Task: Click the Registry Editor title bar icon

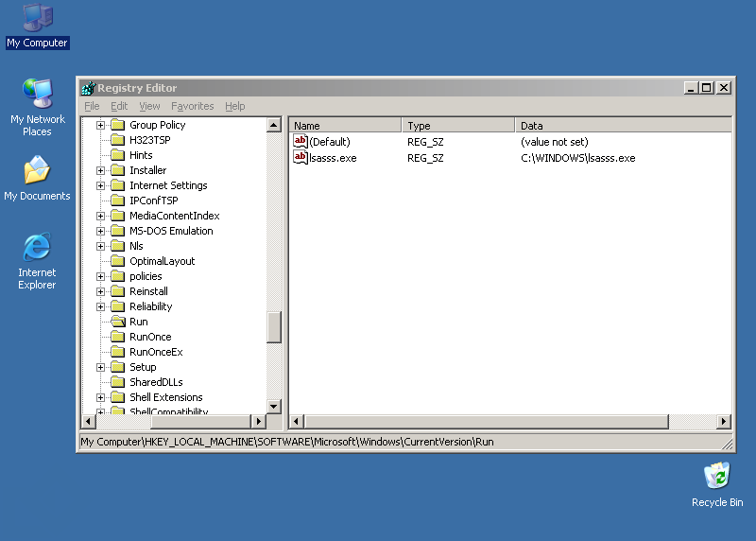Action: (x=89, y=88)
